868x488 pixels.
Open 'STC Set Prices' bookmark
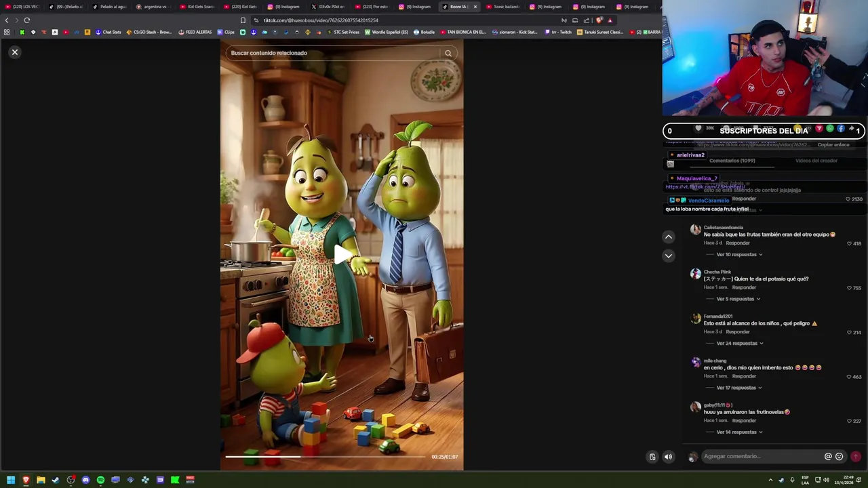coord(343,32)
